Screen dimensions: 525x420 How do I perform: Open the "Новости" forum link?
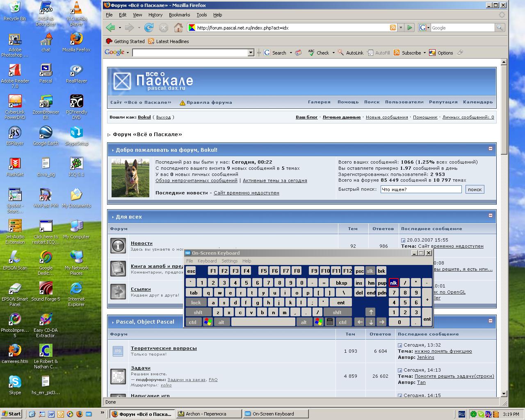tap(142, 243)
